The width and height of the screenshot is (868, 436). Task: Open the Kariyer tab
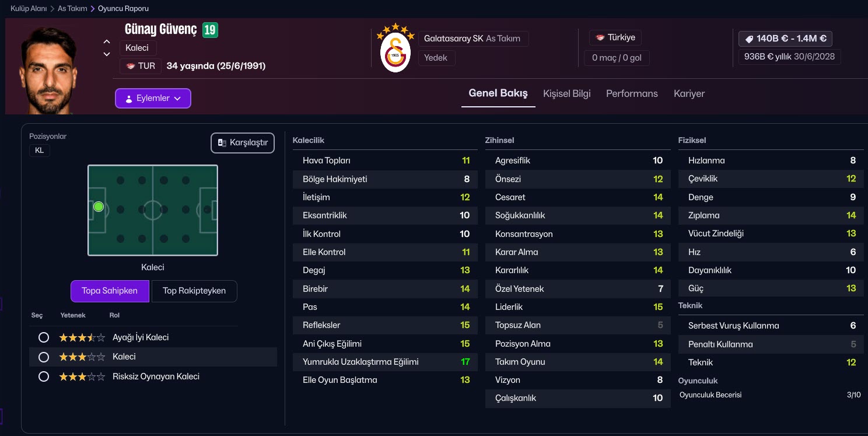[x=689, y=93]
